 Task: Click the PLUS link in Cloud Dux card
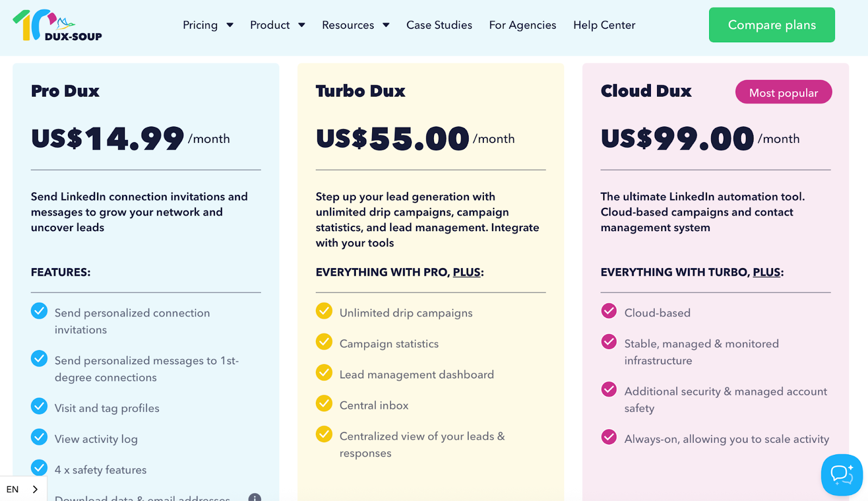[766, 272]
